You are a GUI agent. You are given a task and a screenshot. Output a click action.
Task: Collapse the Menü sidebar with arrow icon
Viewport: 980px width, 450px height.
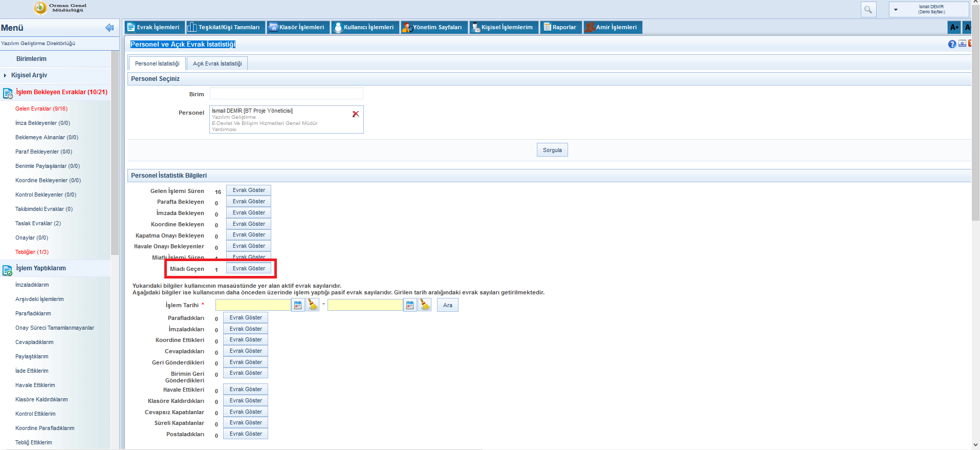(110, 28)
